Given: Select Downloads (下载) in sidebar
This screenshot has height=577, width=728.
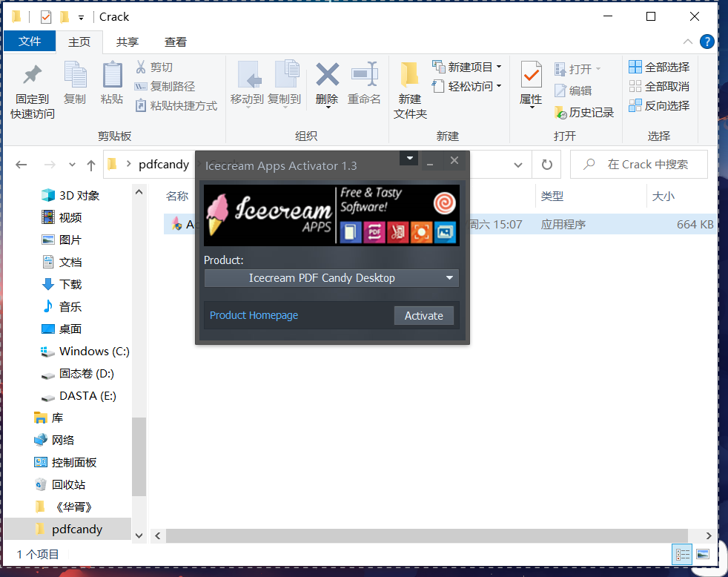Looking at the screenshot, I should point(62,284).
